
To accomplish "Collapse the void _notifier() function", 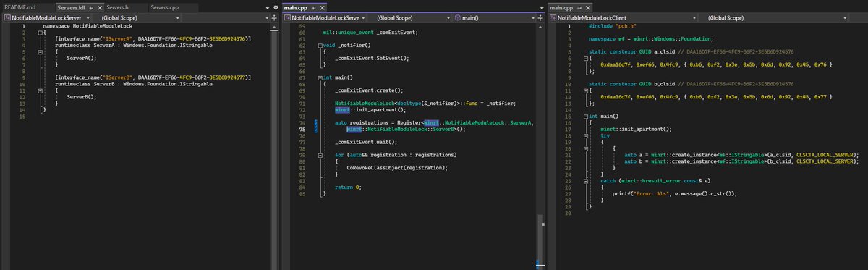I will coord(320,46).
